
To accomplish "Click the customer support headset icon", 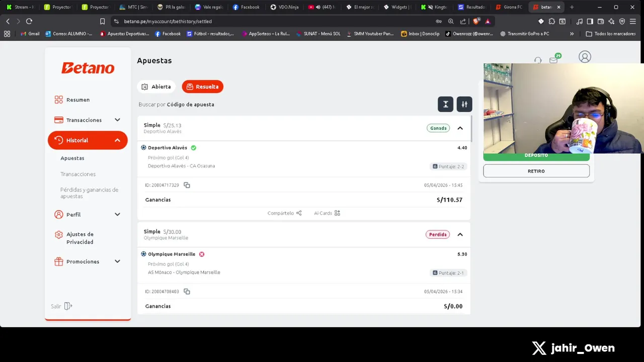I will (538, 60).
